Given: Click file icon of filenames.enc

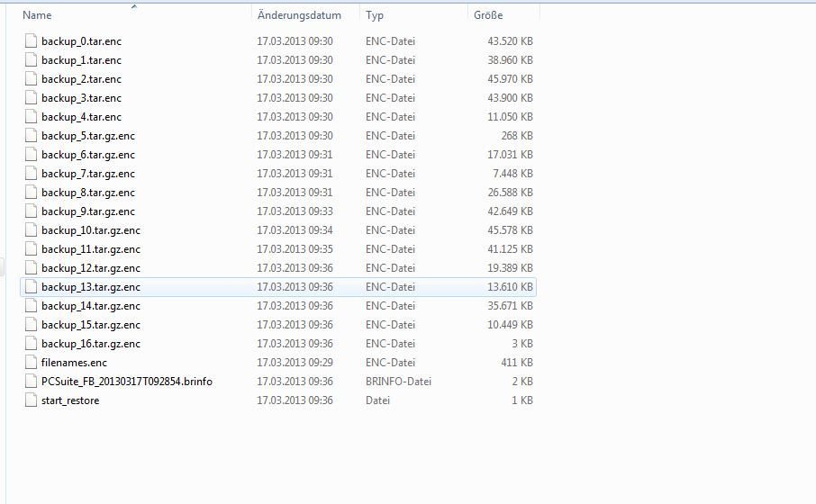Looking at the screenshot, I should pyautogui.click(x=32, y=363).
